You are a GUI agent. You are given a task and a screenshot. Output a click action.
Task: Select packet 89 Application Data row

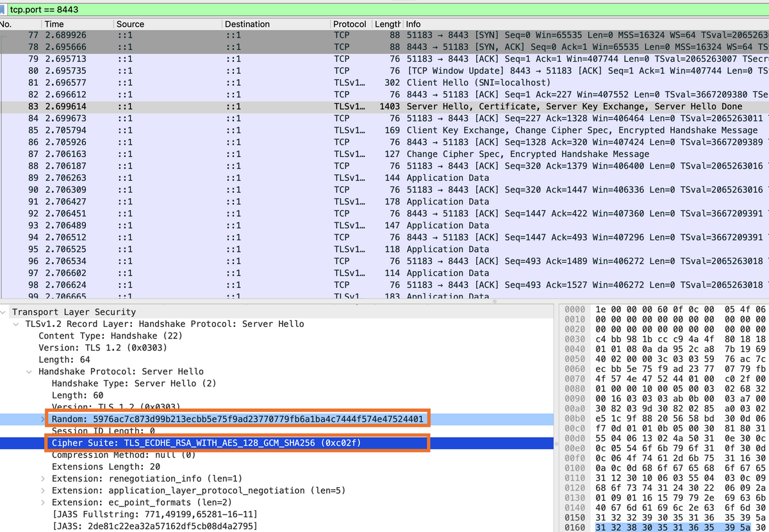pos(384,178)
